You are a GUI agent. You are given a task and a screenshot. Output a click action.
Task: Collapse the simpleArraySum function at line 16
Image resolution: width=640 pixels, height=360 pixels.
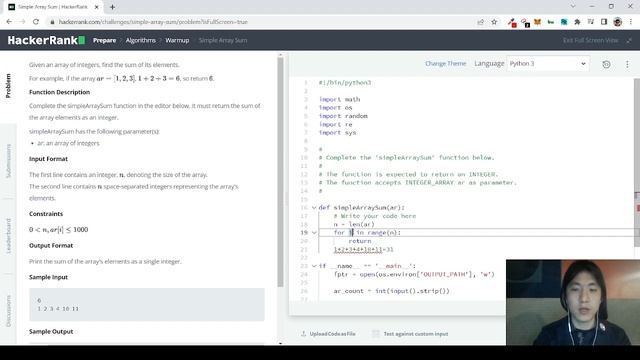coord(314,207)
